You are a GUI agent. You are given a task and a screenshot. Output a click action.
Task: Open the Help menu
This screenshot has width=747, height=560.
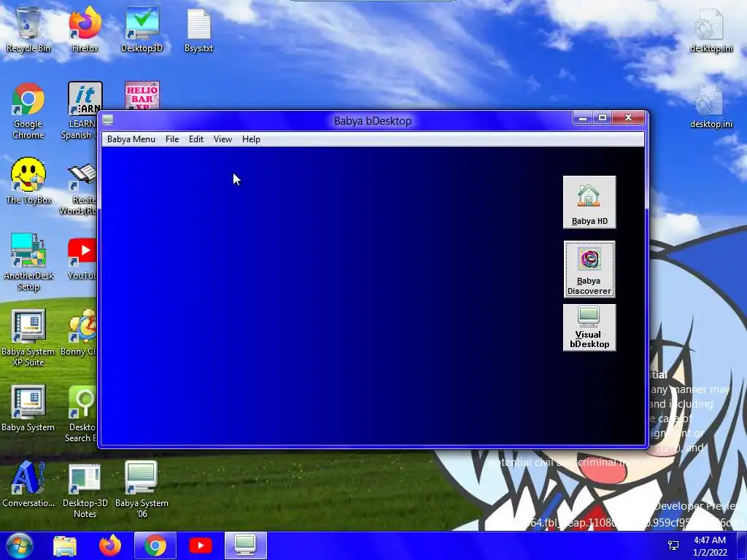click(251, 139)
